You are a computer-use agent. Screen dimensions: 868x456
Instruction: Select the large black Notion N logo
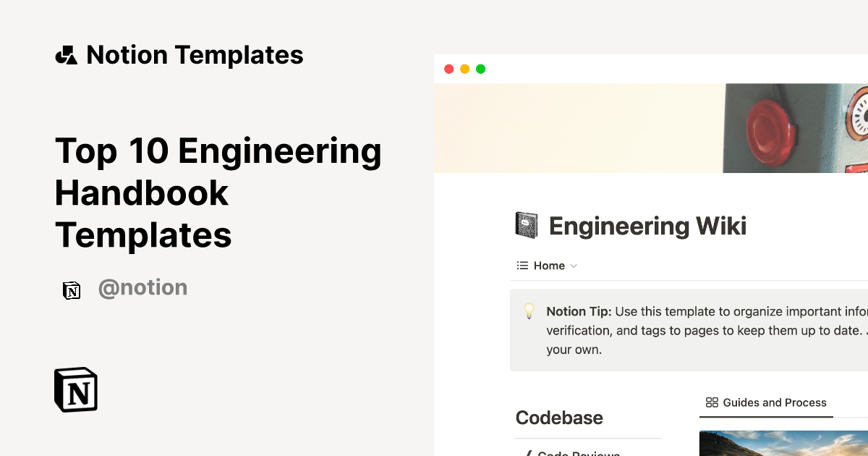click(x=75, y=389)
